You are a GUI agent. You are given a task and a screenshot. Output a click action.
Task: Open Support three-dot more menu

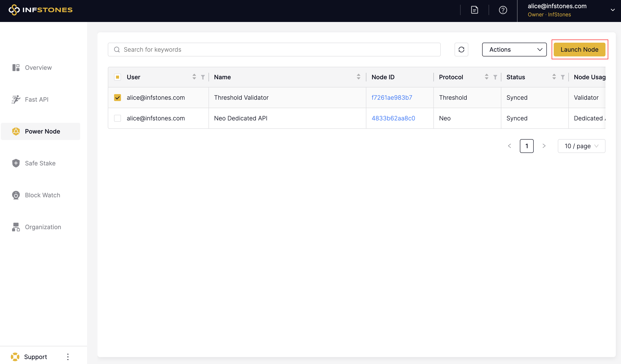click(x=68, y=357)
